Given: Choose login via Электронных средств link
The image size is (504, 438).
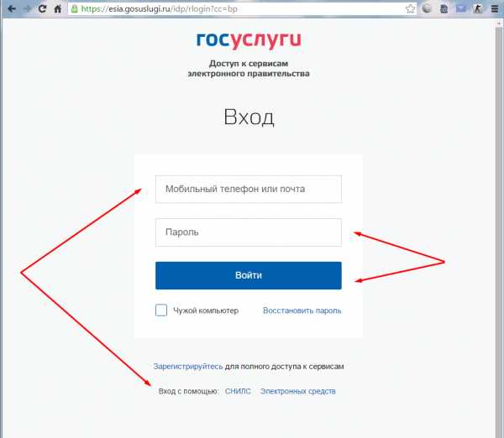Looking at the screenshot, I should (x=298, y=391).
